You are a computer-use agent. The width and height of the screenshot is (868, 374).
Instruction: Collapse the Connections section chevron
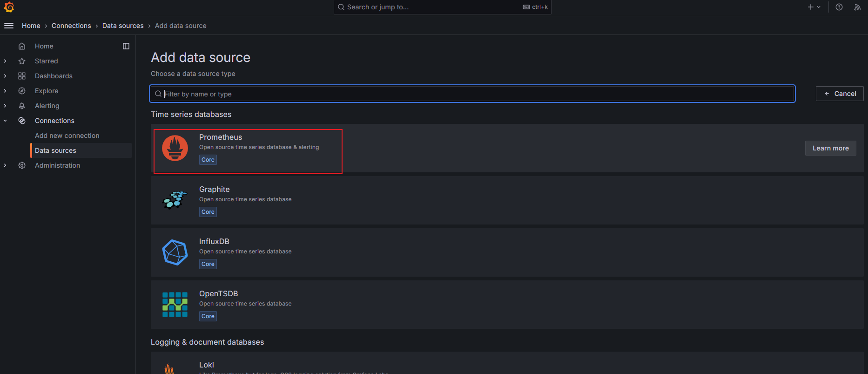(5, 121)
